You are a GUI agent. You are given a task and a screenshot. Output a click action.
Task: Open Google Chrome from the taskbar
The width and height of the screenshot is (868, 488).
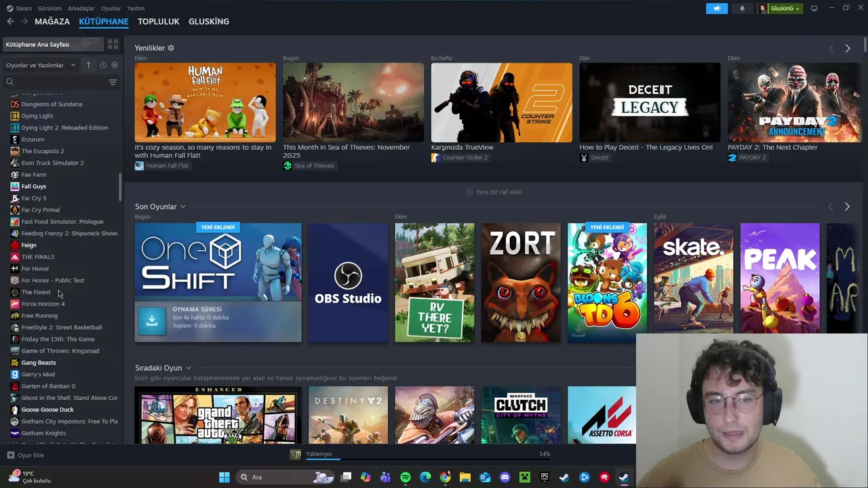click(x=445, y=477)
